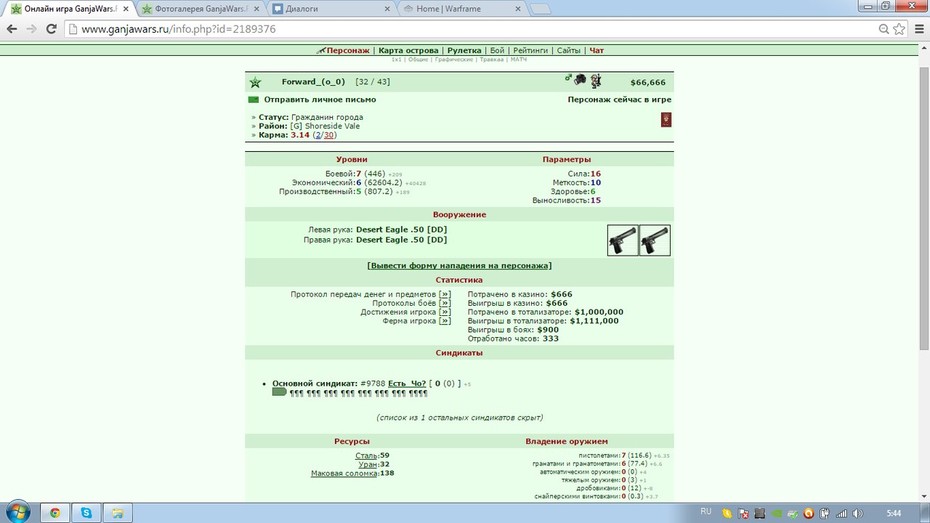The width and height of the screenshot is (930, 523).
Task: Open the Рулетка menu link
Action: [464, 50]
